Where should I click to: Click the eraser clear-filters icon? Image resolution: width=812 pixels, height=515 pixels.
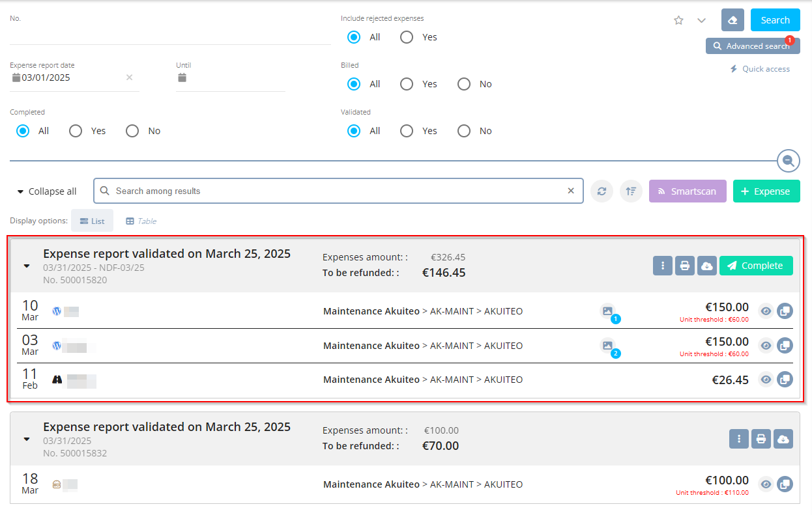pyautogui.click(x=732, y=20)
